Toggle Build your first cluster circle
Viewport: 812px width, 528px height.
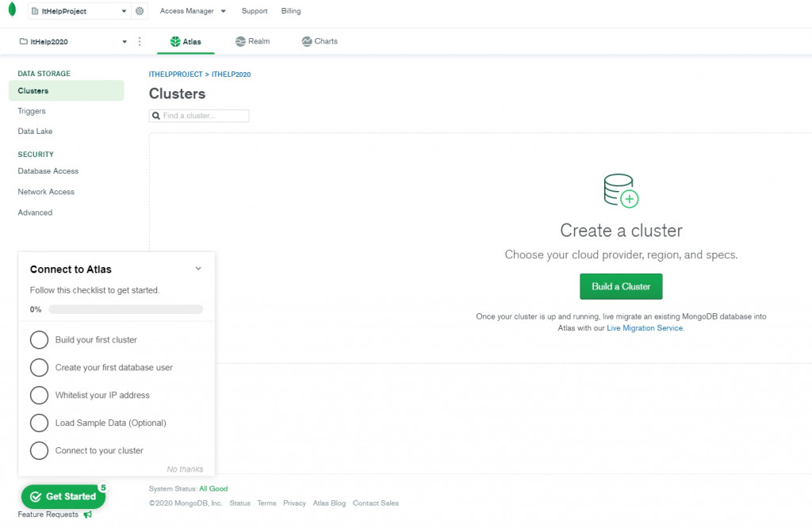tap(39, 340)
